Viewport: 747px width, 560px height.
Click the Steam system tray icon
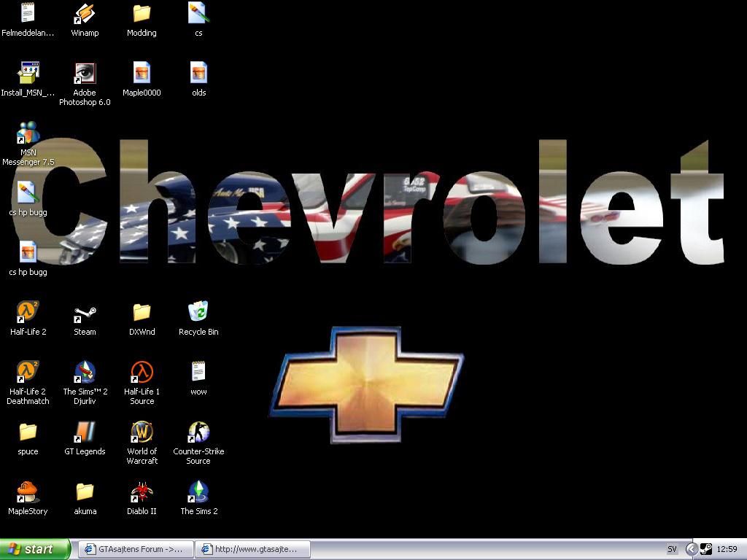tap(705, 549)
